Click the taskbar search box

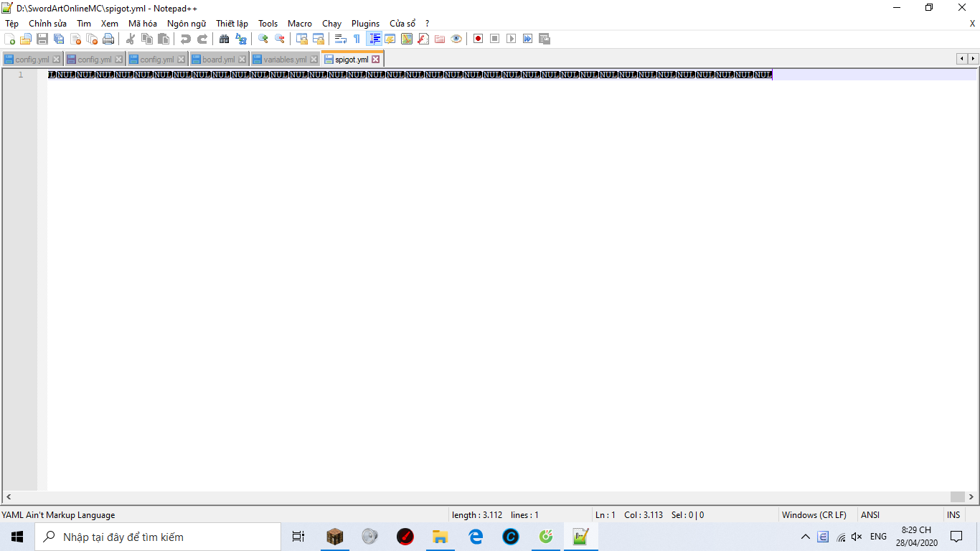coord(158,537)
